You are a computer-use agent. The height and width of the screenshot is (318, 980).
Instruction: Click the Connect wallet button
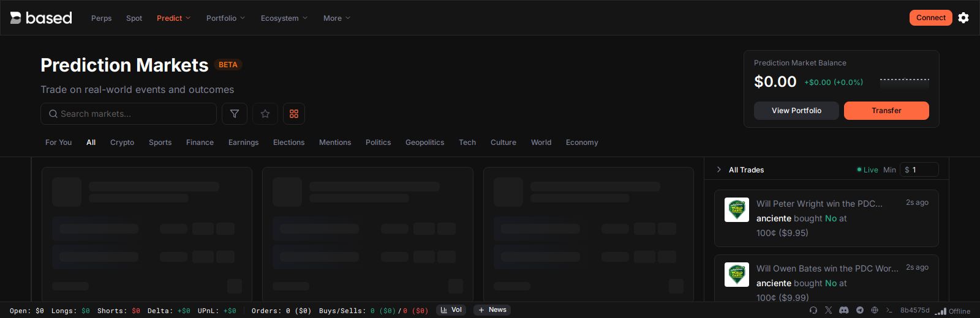coord(930,18)
